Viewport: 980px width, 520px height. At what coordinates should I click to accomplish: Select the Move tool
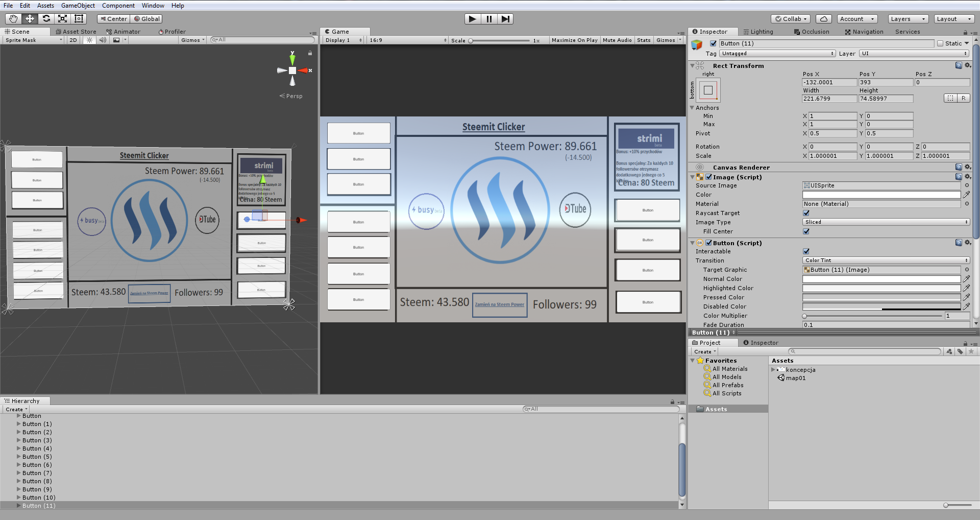point(30,19)
